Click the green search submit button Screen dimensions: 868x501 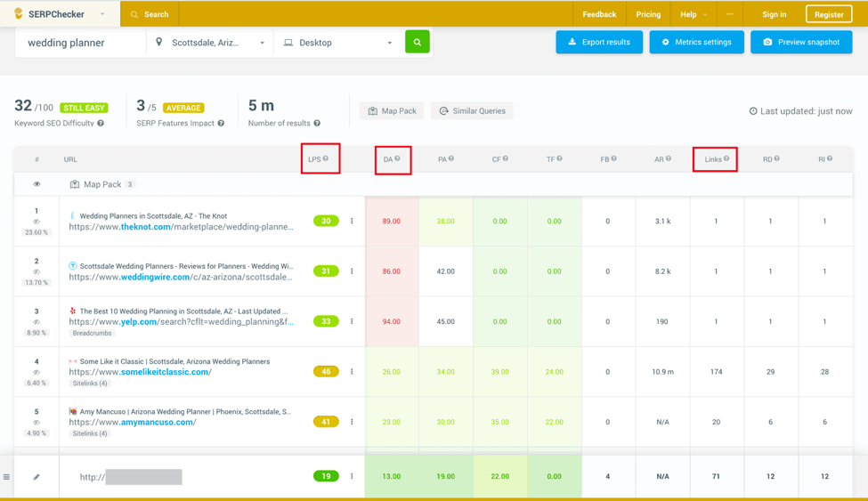point(417,42)
